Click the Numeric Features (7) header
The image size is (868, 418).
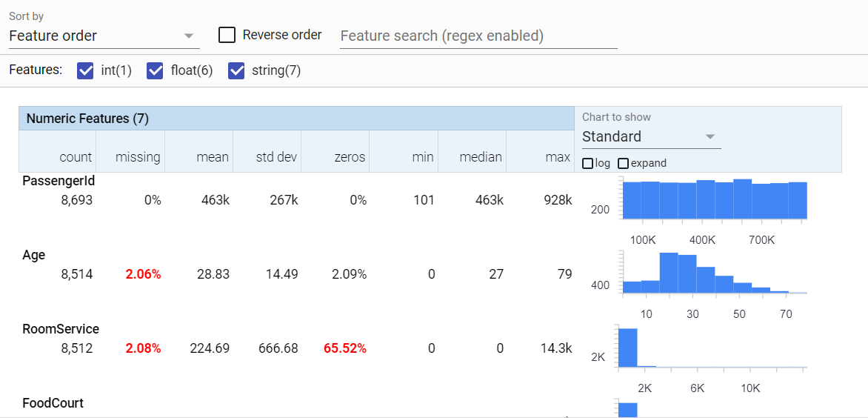[x=87, y=119]
